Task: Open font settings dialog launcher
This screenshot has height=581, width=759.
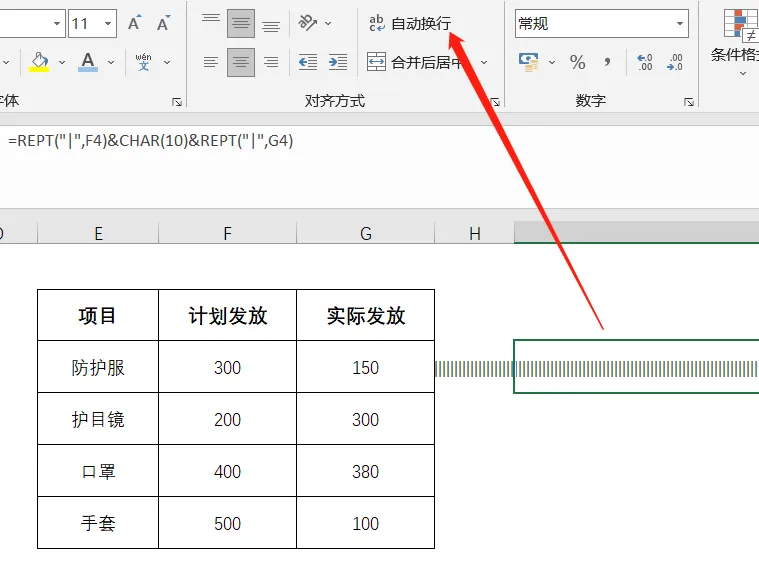Action: click(x=177, y=102)
